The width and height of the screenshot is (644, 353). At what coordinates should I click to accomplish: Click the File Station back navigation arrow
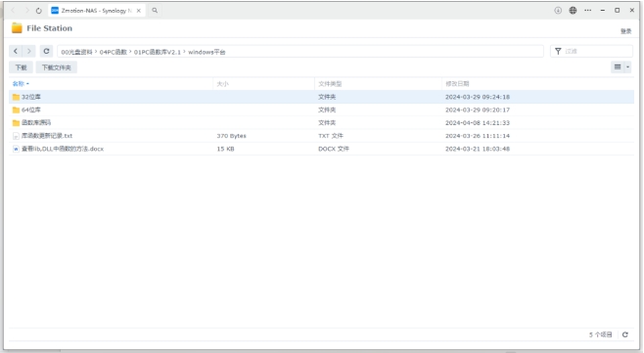pyautogui.click(x=16, y=51)
